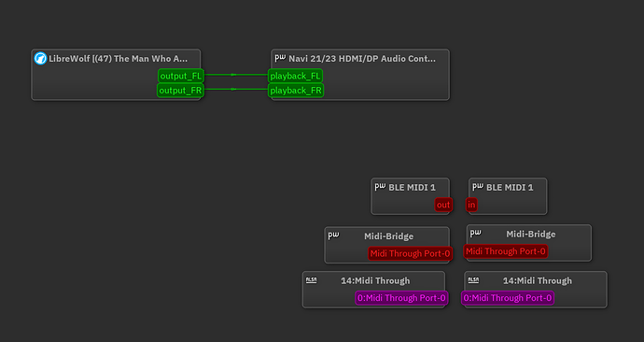Click ALSA icon of 14:Midi Through under 'in' column
Viewport: 644px width, 342px height.
(473, 280)
